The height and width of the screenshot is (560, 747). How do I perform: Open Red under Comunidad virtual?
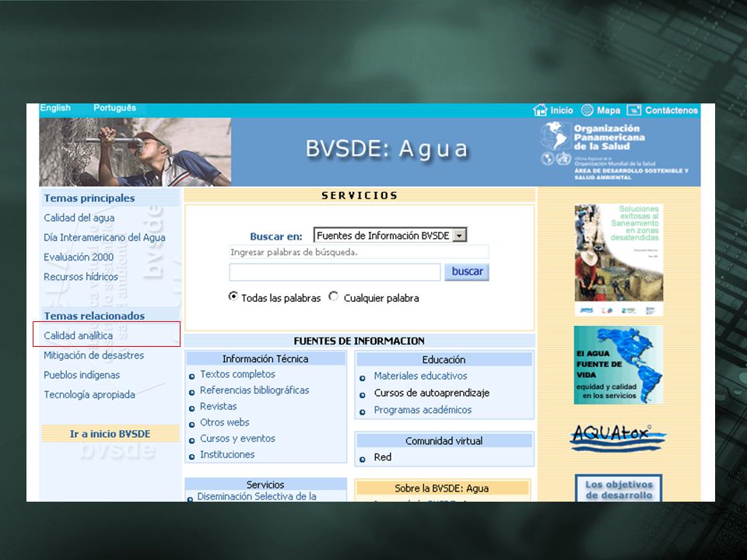point(383,457)
